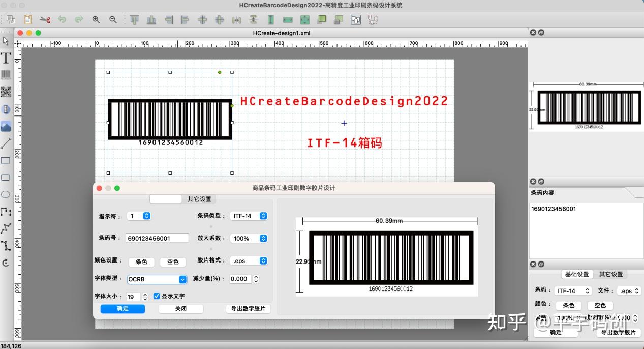Viewport: 644px width, 349px height.
Task: Select the arrow selection tool
Action: (x=7, y=41)
